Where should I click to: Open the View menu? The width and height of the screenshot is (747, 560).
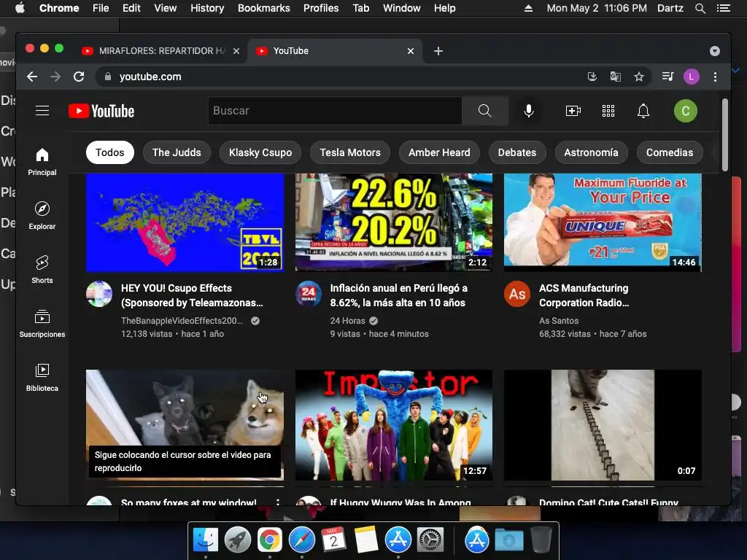pos(166,8)
